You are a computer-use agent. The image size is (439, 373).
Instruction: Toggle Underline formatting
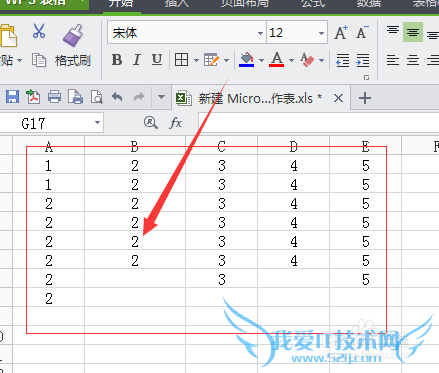[157, 60]
